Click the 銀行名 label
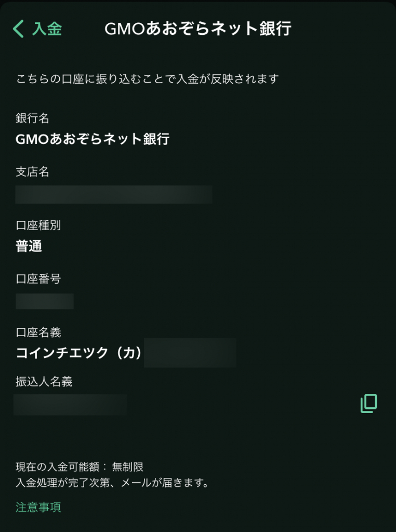The width and height of the screenshot is (396, 532). [32, 118]
